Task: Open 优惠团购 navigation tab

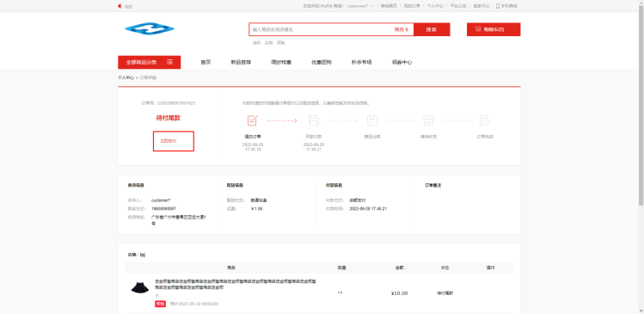Action: click(x=322, y=63)
